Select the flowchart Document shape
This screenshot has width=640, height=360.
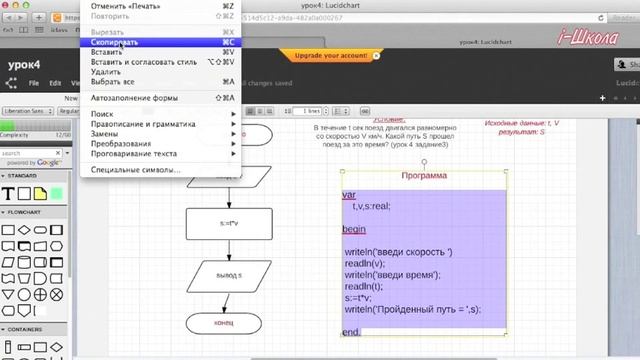[8, 246]
